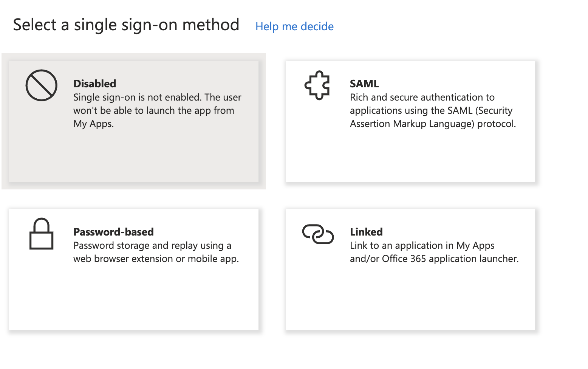
Task: Click "Password storage and replay using a" text
Action: pos(152,245)
